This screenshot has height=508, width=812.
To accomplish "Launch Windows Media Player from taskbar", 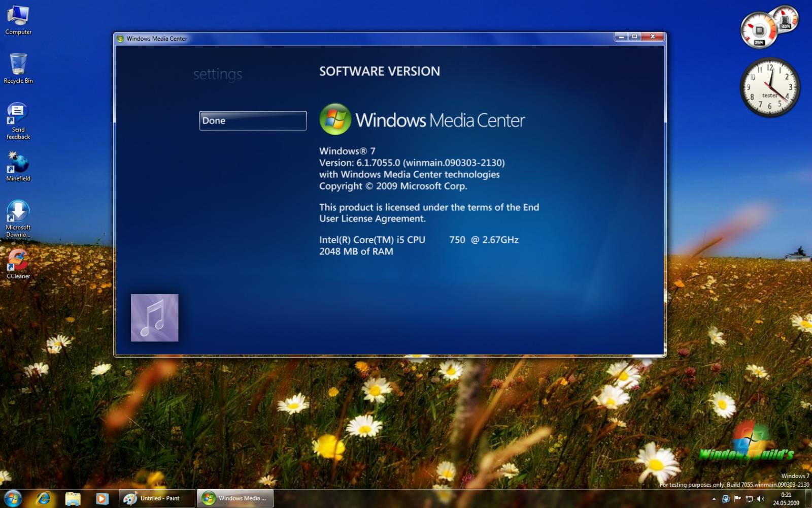I will pos(101,498).
